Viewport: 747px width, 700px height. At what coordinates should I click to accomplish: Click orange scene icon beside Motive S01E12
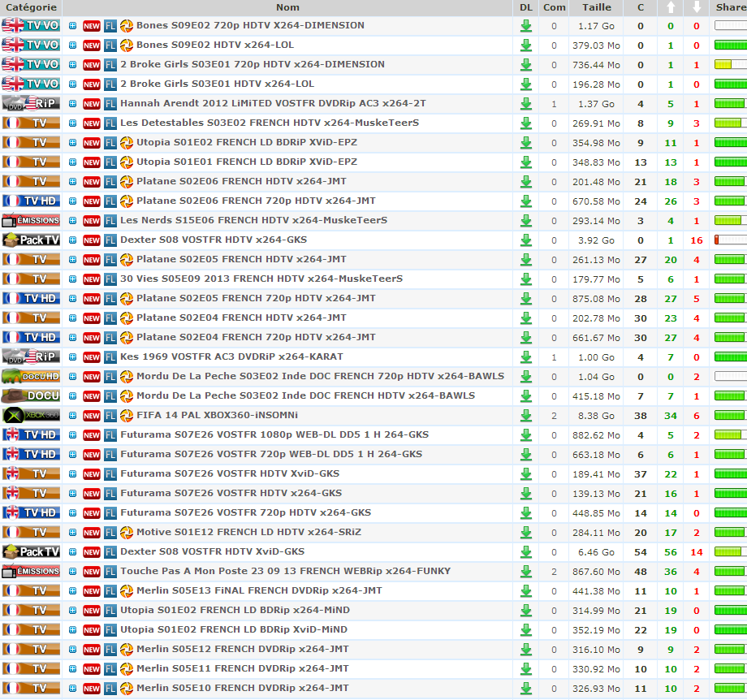point(126,532)
